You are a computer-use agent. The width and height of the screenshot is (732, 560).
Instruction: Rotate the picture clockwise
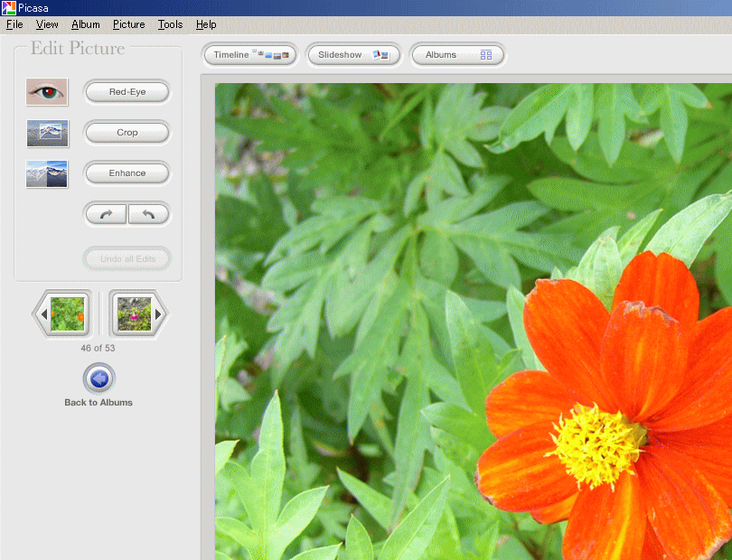106,214
